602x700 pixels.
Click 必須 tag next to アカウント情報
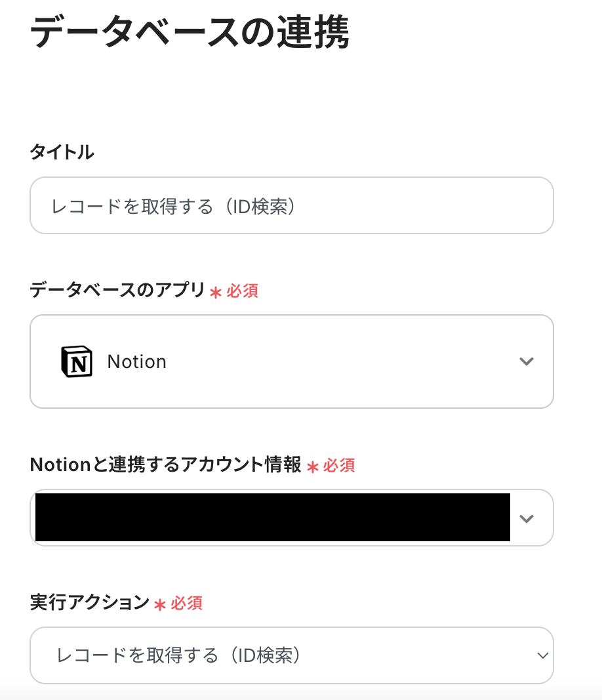(339, 466)
